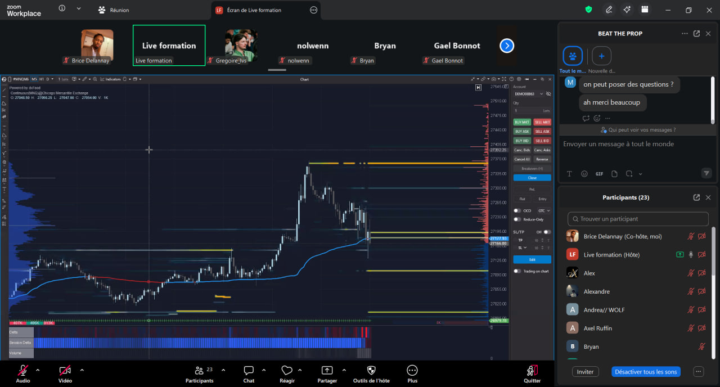
Task: Open the Participants panel from toolbar
Action: click(x=199, y=374)
